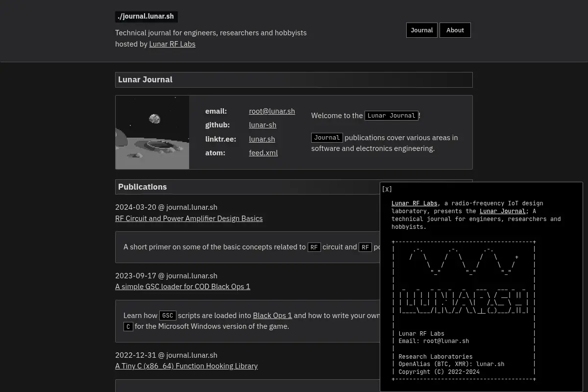
Task: Click Lunar RF Labs link in popup
Action: (x=414, y=203)
